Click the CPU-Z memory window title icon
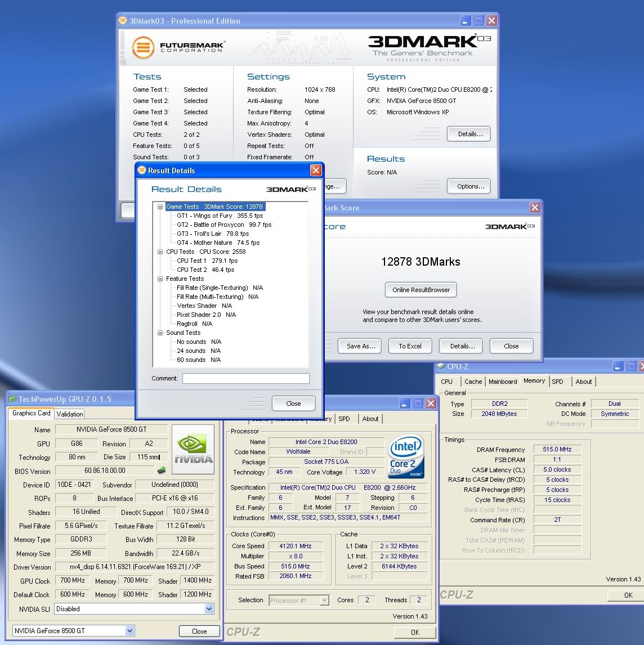Viewport: 644px width, 645px height. 441,366
